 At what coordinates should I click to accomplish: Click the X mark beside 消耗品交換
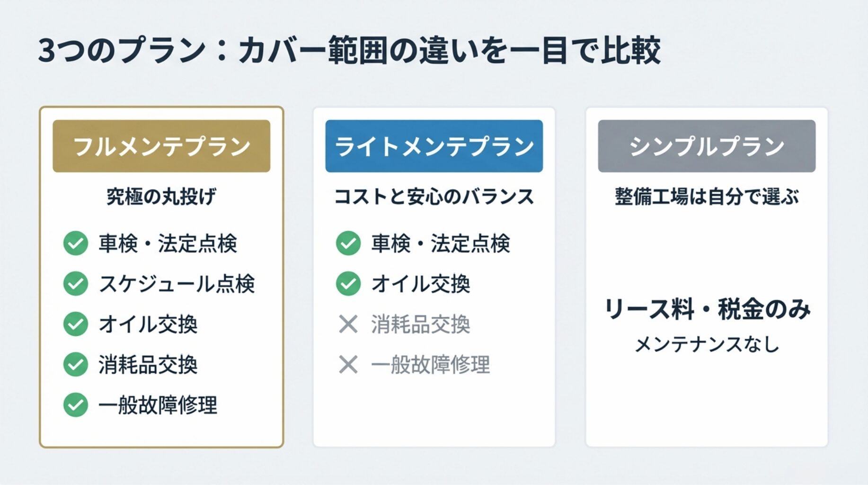click(x=348, y=324)
